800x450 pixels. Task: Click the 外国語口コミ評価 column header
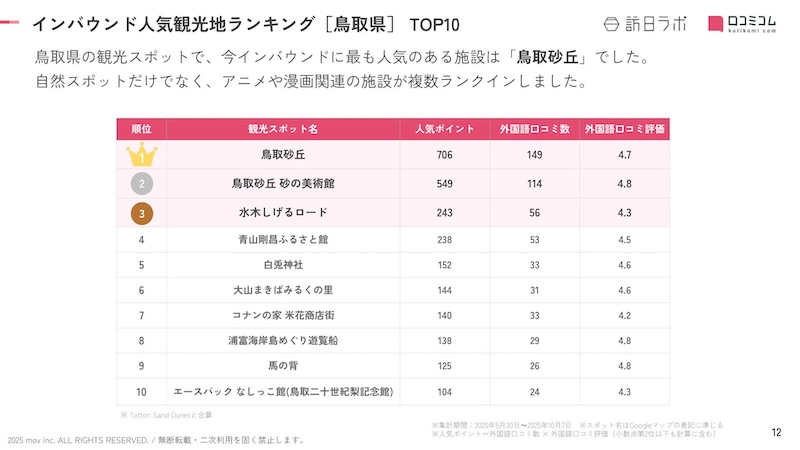coord(625,129)
